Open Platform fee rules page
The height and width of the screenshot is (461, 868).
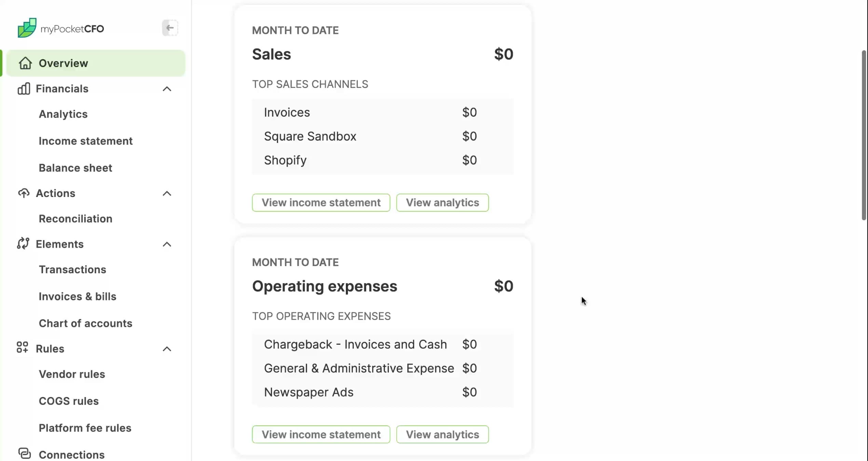[x=85, y=428]
